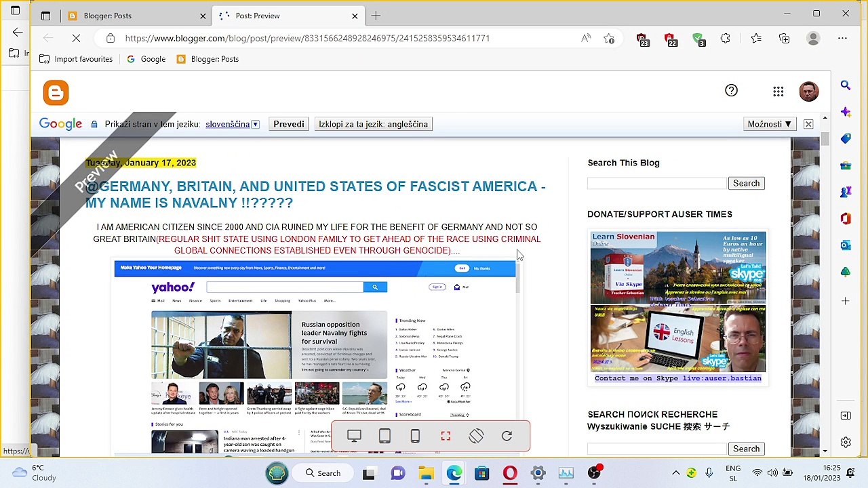Click Search button under Search This Blog

(x=746, y=183)
